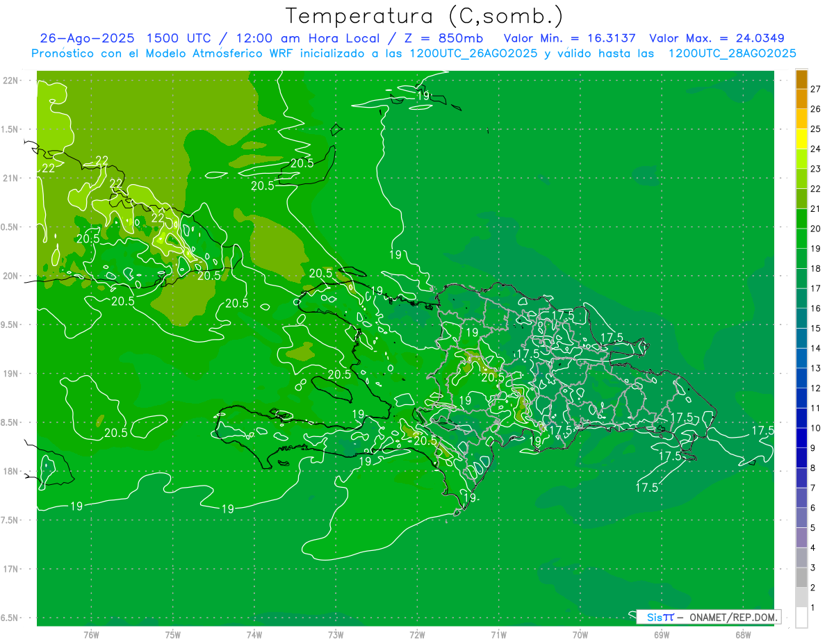Click legend value '23'
Viewport: 834px width, 644px height.
pyautogui.click(x=815, y=169)
